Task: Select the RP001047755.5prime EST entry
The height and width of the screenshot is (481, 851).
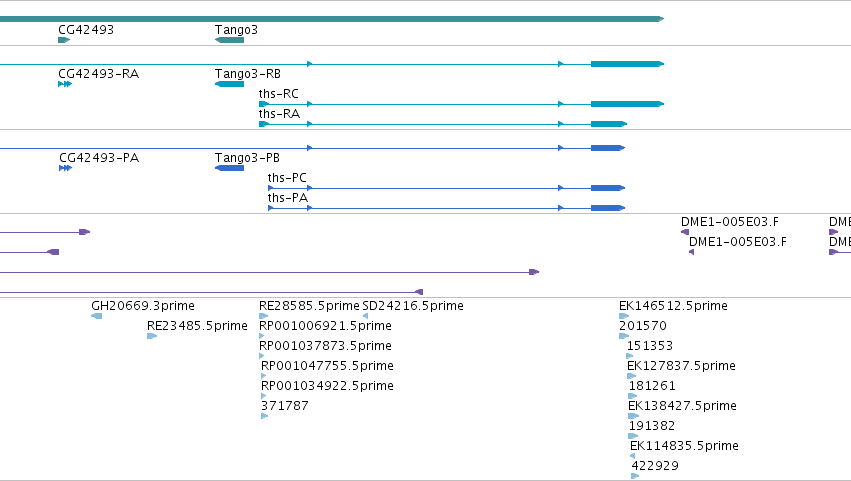Action: coord(327,365)
